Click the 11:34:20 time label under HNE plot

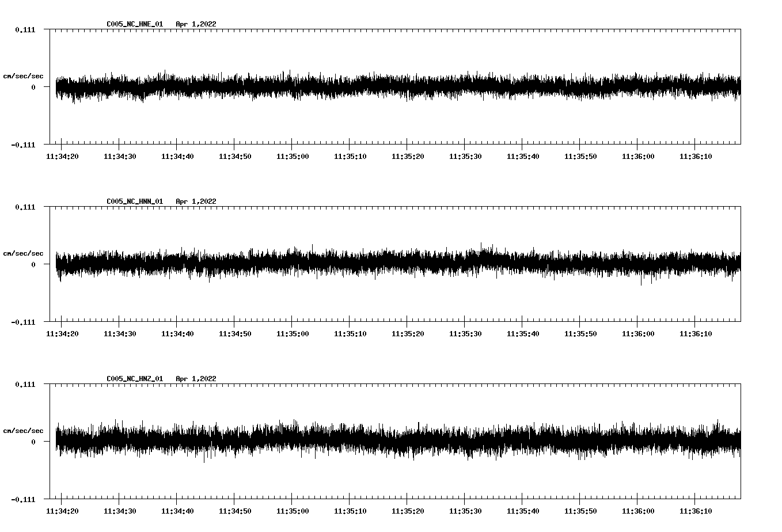click(62, 157)
